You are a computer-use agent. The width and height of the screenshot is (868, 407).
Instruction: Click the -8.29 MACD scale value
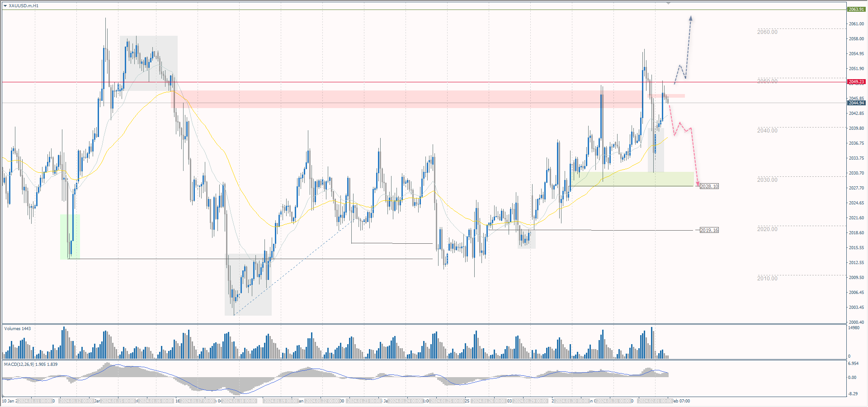(x=853, y=394)
